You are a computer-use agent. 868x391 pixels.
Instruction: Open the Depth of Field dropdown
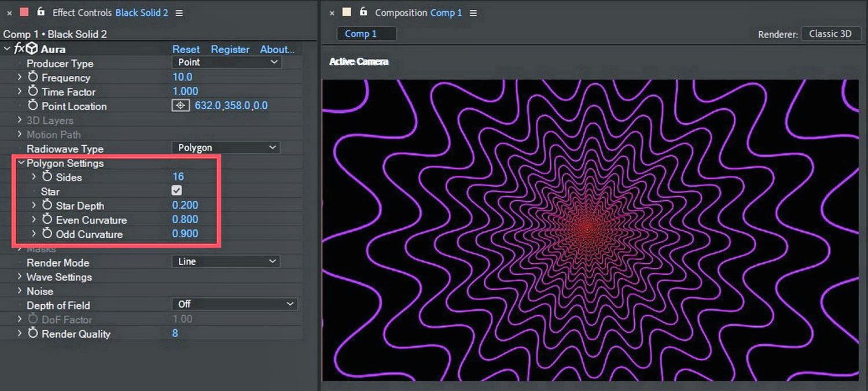234,304
